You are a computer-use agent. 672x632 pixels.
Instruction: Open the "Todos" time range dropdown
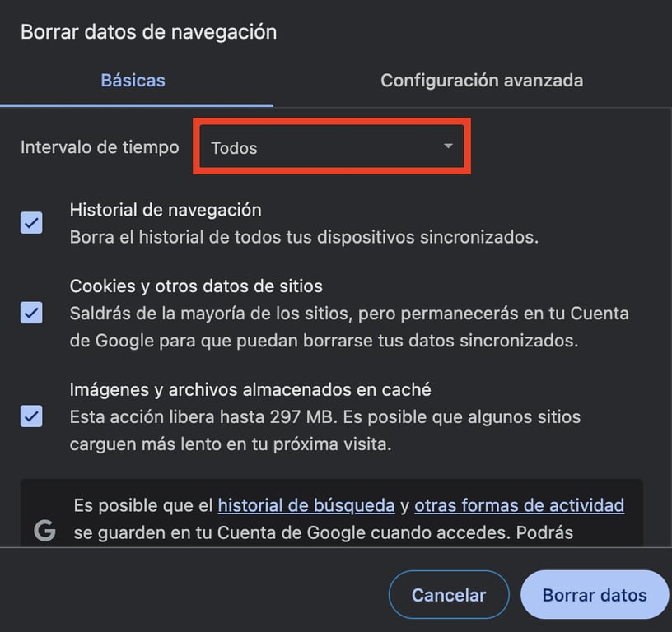[x=331, y=146]
